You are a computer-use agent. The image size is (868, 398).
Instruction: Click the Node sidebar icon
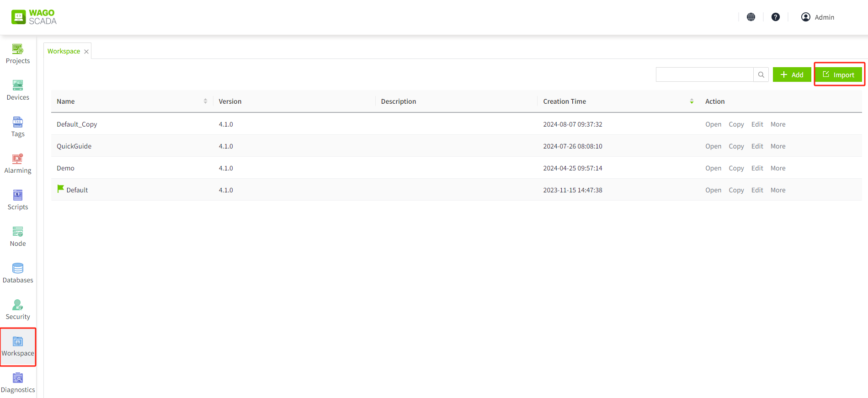pos(18,232)
